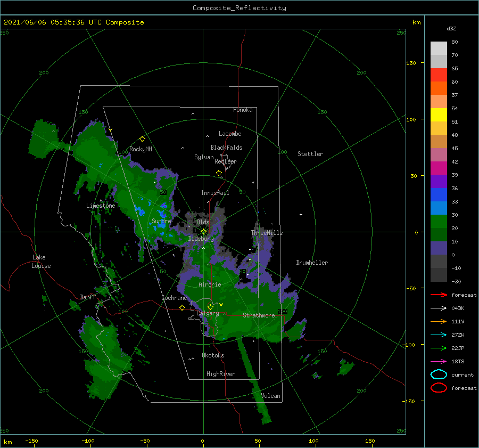
Task: Click the yellow diamond marker above Calgary label
Action: pos(210,307)
